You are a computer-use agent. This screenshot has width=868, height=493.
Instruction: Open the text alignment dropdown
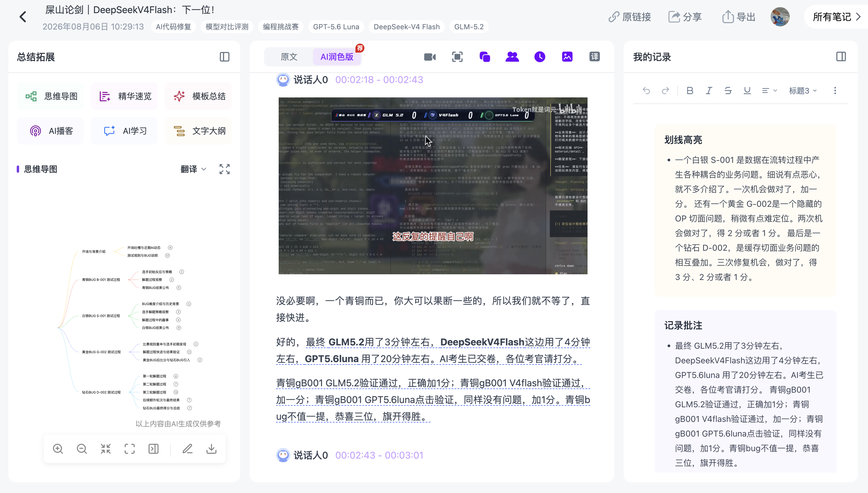point(769,91)
